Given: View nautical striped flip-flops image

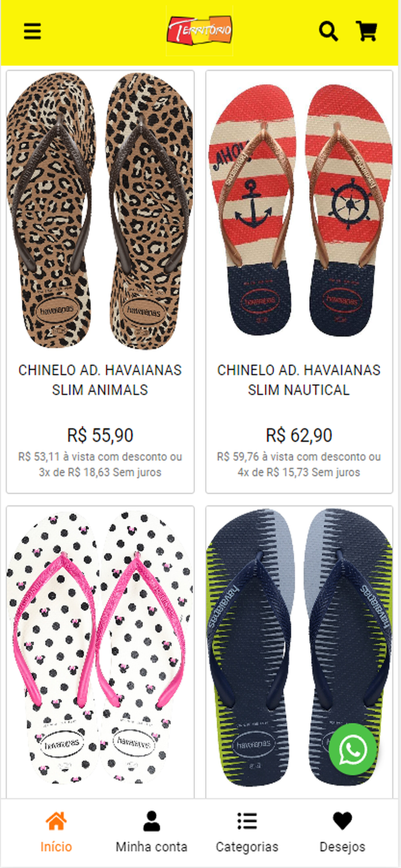Looking at the screenshot, I should coord(299,211).
